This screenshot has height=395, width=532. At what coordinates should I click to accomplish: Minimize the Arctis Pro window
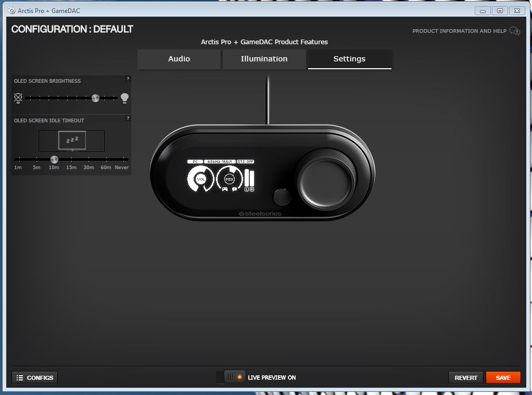[483, 11]
